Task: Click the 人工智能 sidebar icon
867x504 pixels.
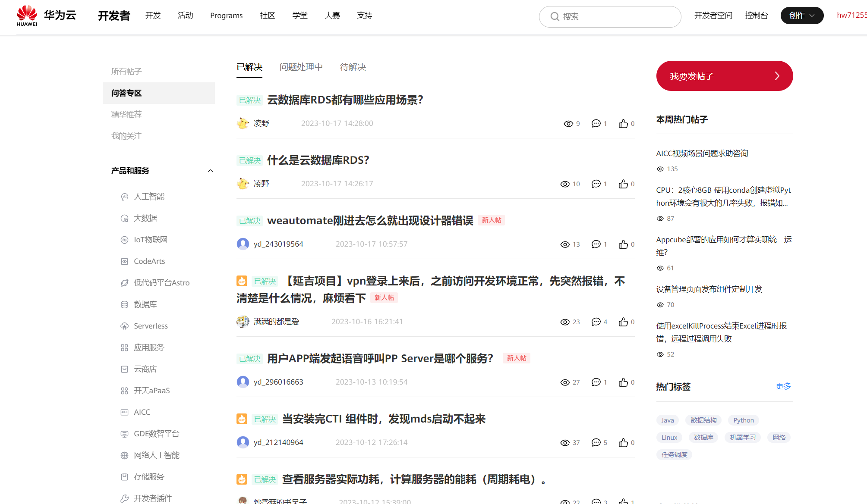Action: coord(124,197)
